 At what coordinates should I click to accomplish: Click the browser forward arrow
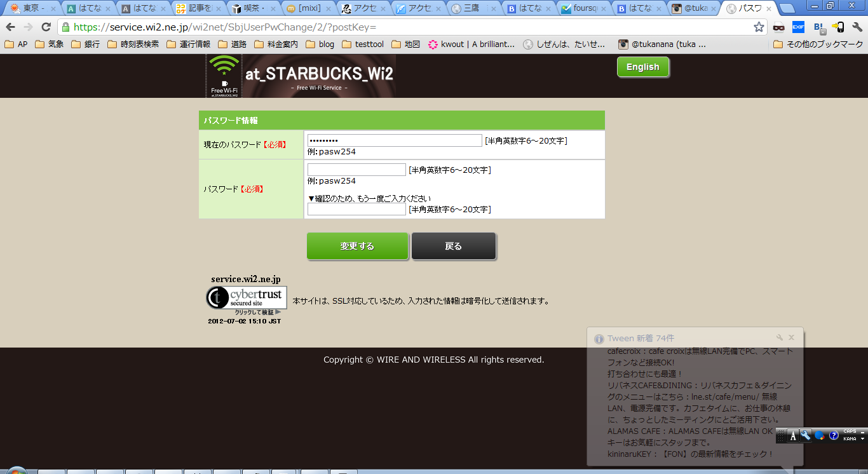coord(28,27)
